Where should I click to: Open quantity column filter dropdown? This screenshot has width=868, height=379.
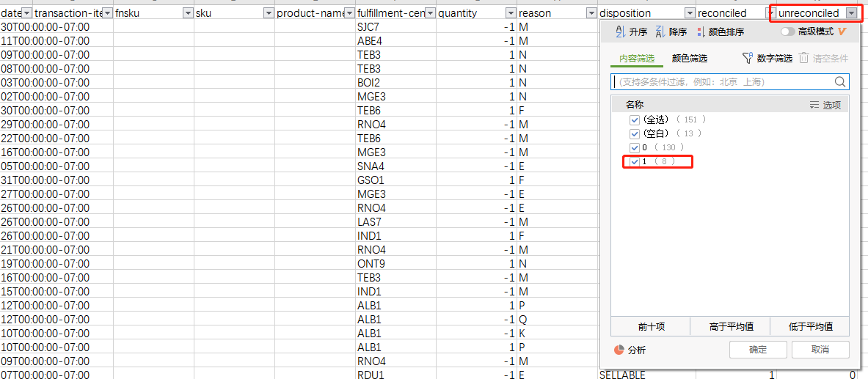click(511, 13)
